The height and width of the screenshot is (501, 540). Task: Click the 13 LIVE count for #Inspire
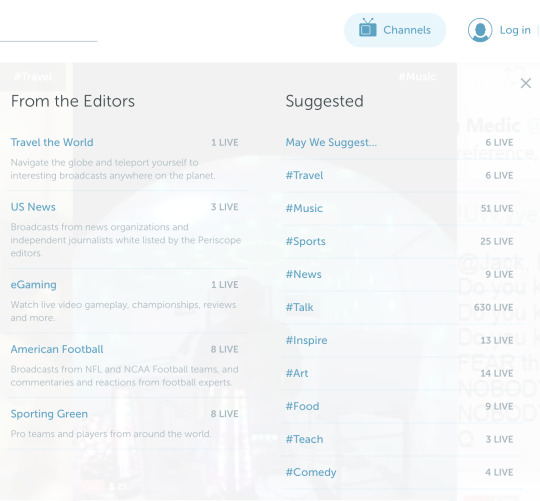coord(497,340)
